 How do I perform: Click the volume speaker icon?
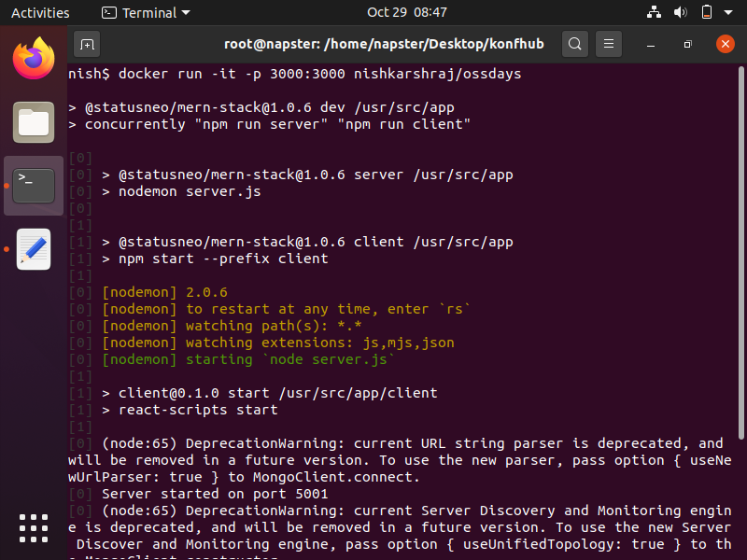tap(681, 12)
